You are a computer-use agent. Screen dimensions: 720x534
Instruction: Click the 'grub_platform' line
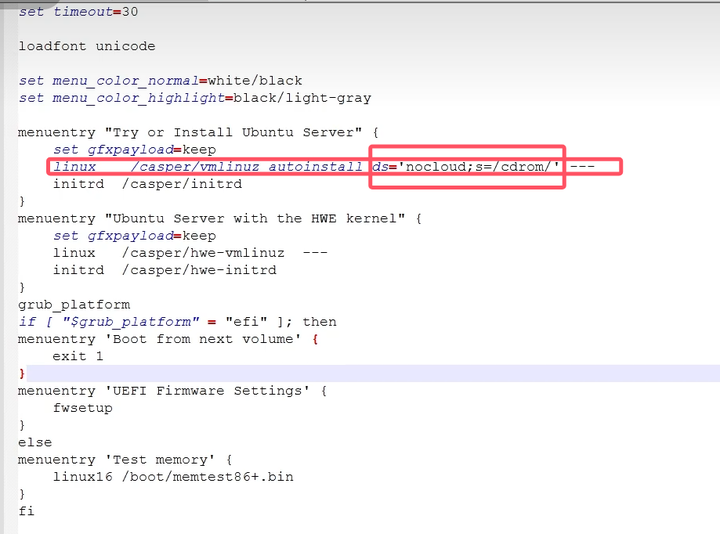[x=74, y=305]
